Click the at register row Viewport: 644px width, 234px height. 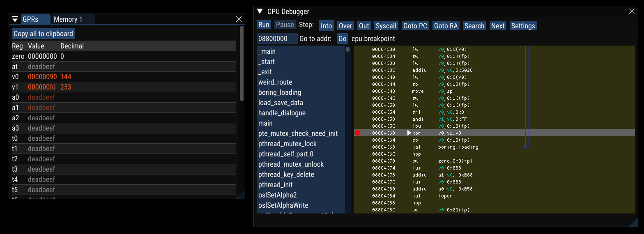tap(124, 67)
